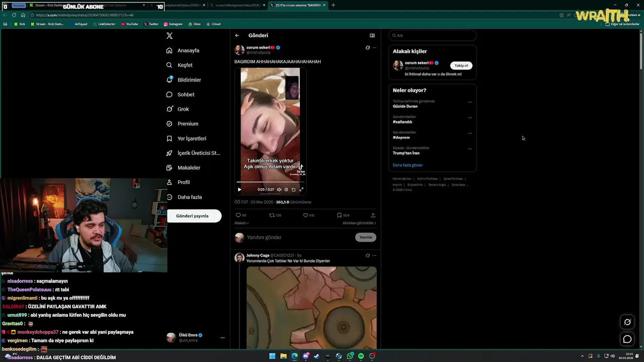The image size is (644, 362).
Task: Open Bildirimler notifications page
Action: pos(184,80)
